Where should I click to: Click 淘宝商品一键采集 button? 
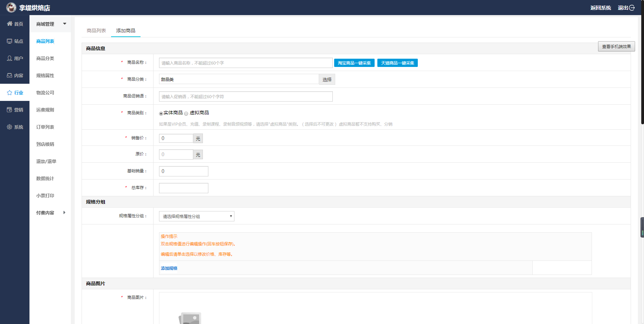pos(354,63)
